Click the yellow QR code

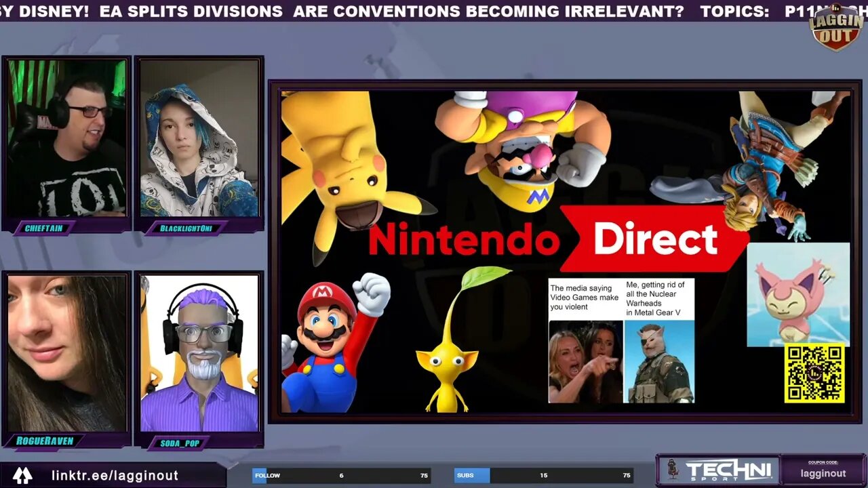click(x=814, y=373)
